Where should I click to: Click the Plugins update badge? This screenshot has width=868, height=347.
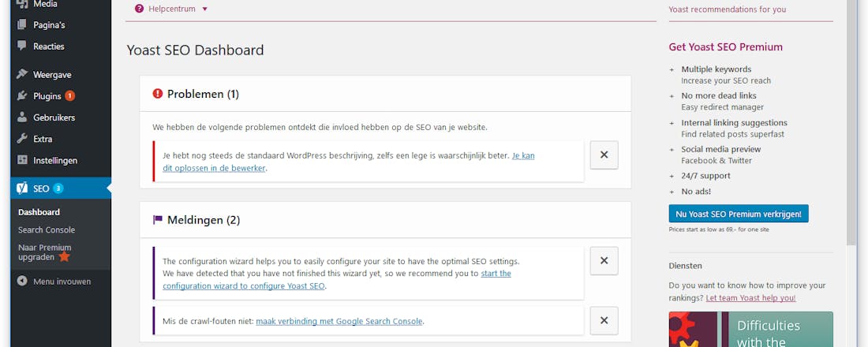coord(69,95)
